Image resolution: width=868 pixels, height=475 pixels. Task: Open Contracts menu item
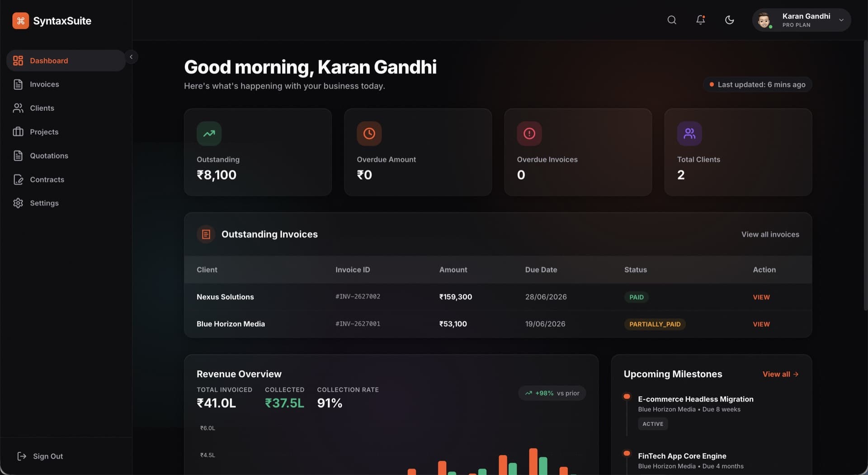pos(66,180)
